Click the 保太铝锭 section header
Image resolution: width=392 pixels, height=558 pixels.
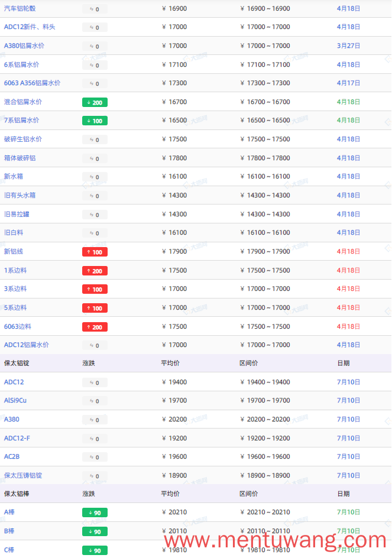(17, 364)
